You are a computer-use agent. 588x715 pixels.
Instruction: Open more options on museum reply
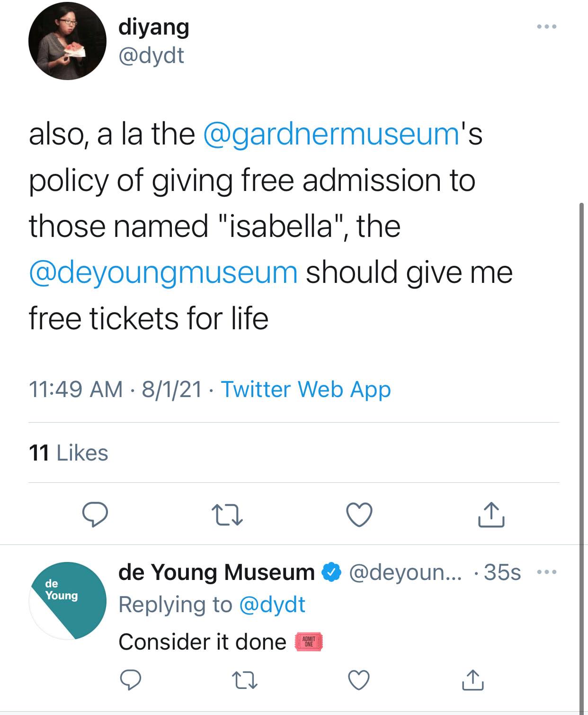click(x=547, y=572)
